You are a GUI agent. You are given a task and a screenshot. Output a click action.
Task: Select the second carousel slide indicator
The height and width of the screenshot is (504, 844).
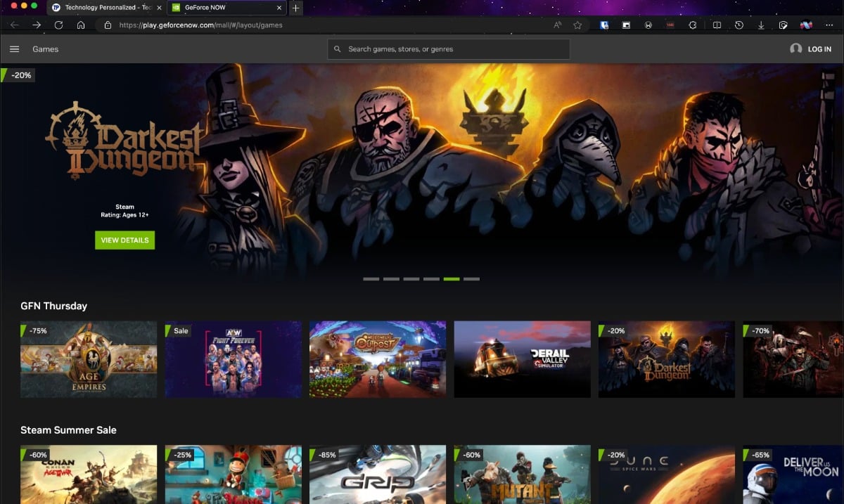[x=391, y=279]
